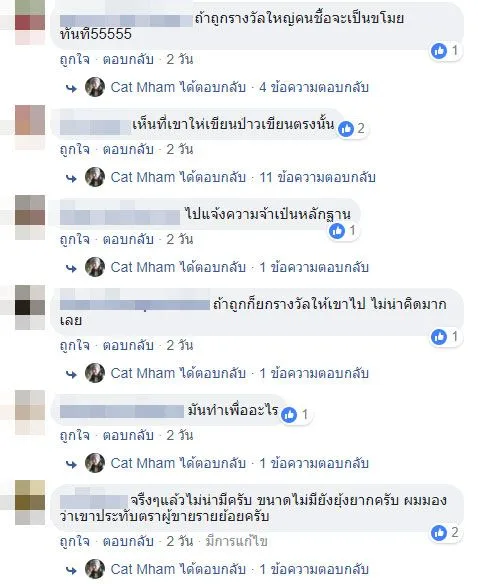Click the like reaction icon on the ถ้าถูกก็ยกรางวัล comment
Viewport: 478px width, 584px height.
pyautogui.click(x=439, y=337)
